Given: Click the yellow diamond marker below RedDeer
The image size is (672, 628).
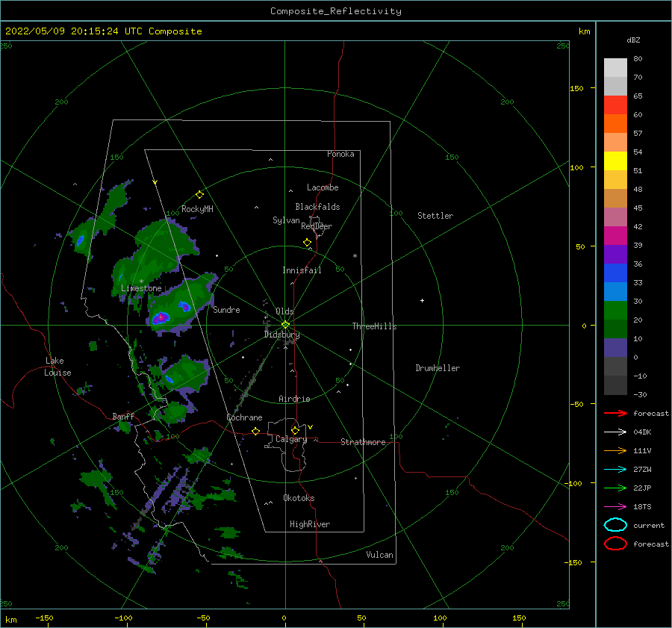Looking at the screenshot, I should [x=307, y=243].
